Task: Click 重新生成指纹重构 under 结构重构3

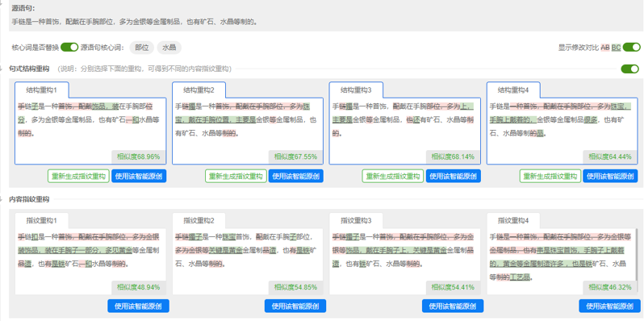Action: [393, 176]
